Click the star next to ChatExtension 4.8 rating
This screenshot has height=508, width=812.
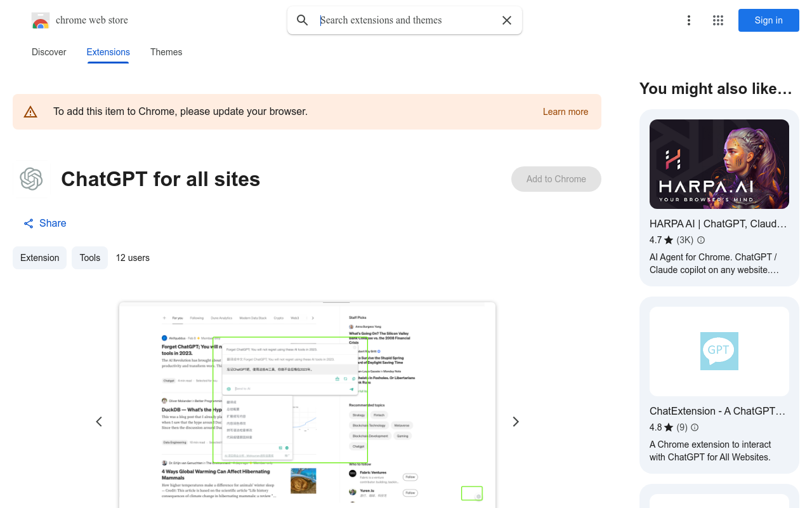click(669, 427)
